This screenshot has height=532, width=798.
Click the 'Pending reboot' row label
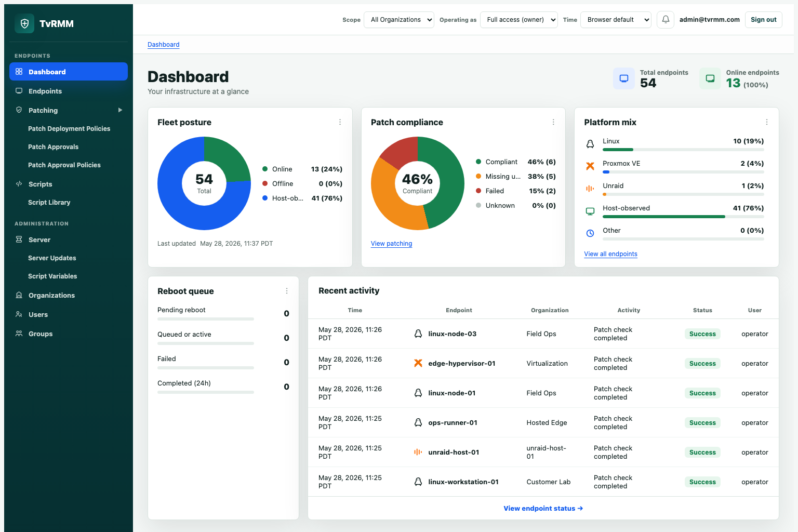[181, 310]
